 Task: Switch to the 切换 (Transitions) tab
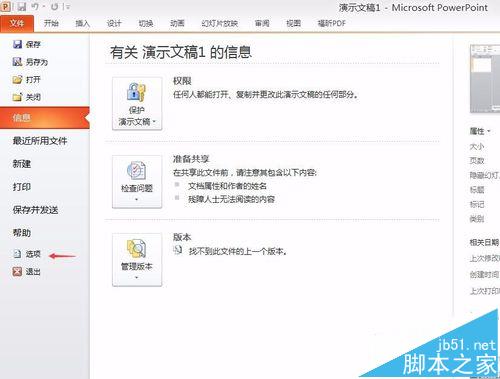146,23
